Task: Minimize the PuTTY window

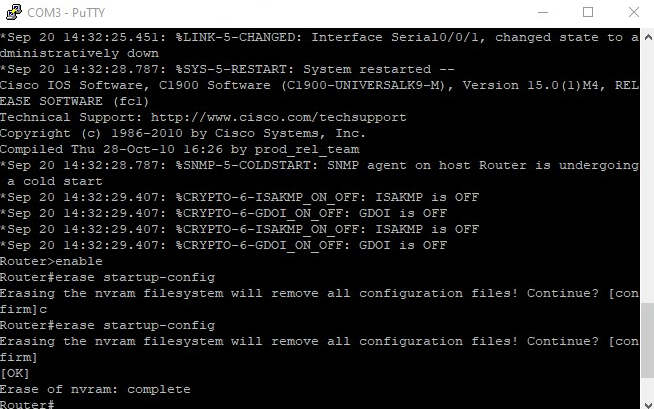Action: pyautogui.click(x=541, y=12)
